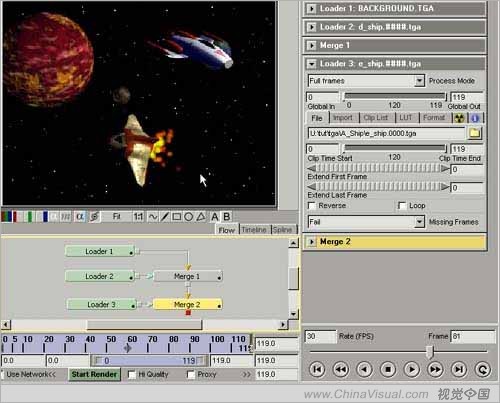Expand the Merge 1 panel
The height and width of the screenshot is (403, 500).
(x=311, y=45)
